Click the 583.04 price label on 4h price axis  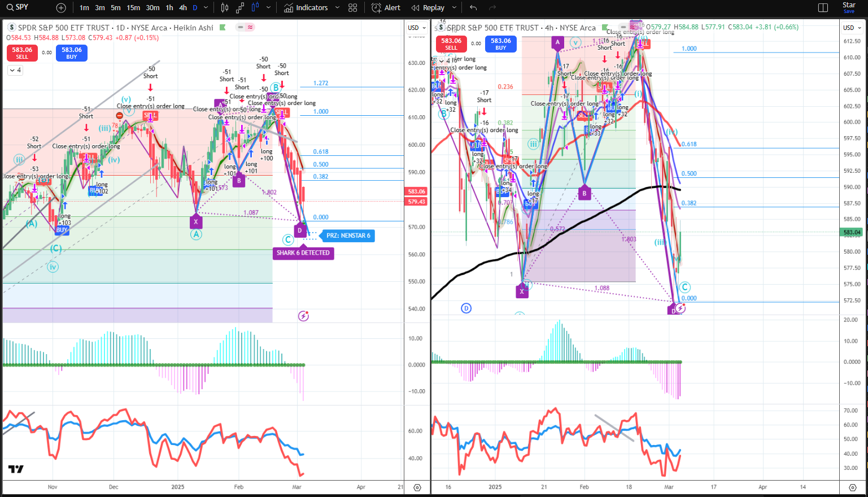(x=852, y=232)
